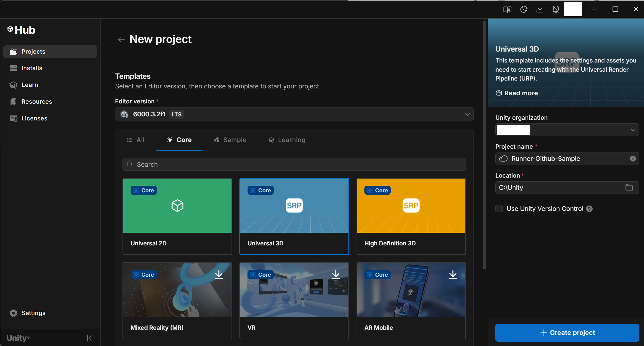Click the back arrow beside New project
644x346 pixels.
[121, 39]
